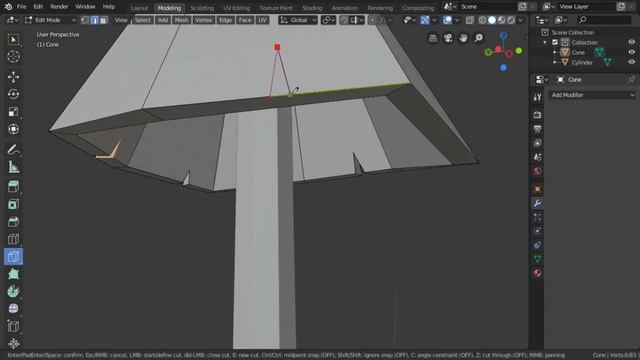Select the Annotate tool
The image size is (640, 360).
coord(13,150)
